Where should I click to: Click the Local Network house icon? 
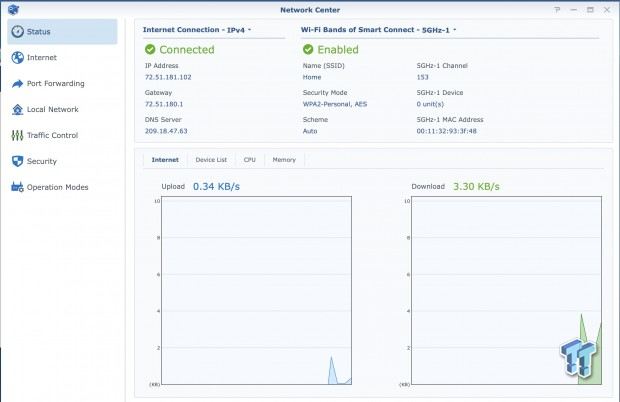click(x=17, y=109)
